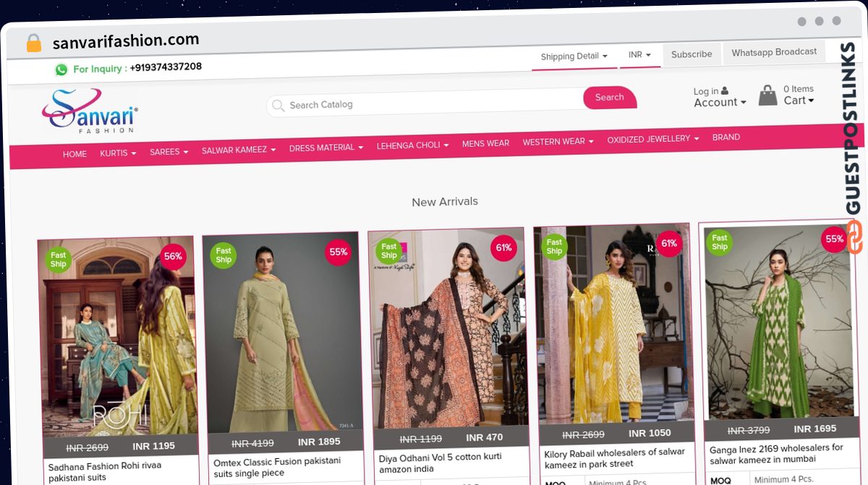Click Fast Ship badge on Diya Odhani product
This screenshot has width=868, height=485.
[389, 250]
